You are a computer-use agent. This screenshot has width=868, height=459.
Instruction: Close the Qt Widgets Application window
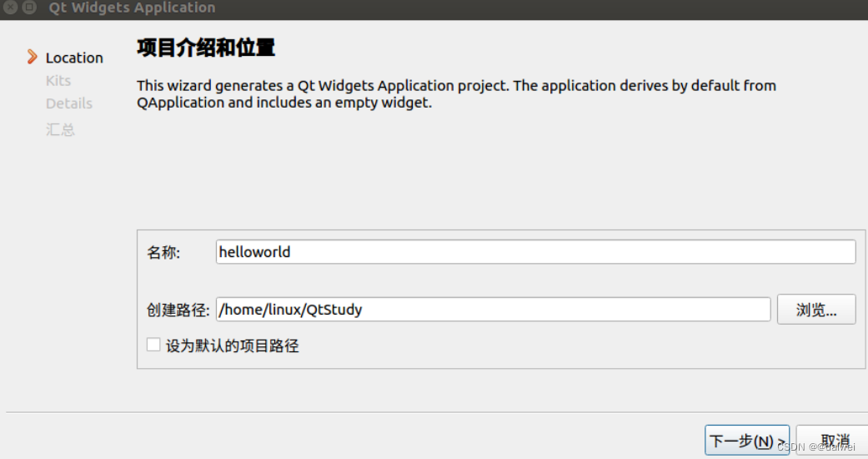(10, 8)
